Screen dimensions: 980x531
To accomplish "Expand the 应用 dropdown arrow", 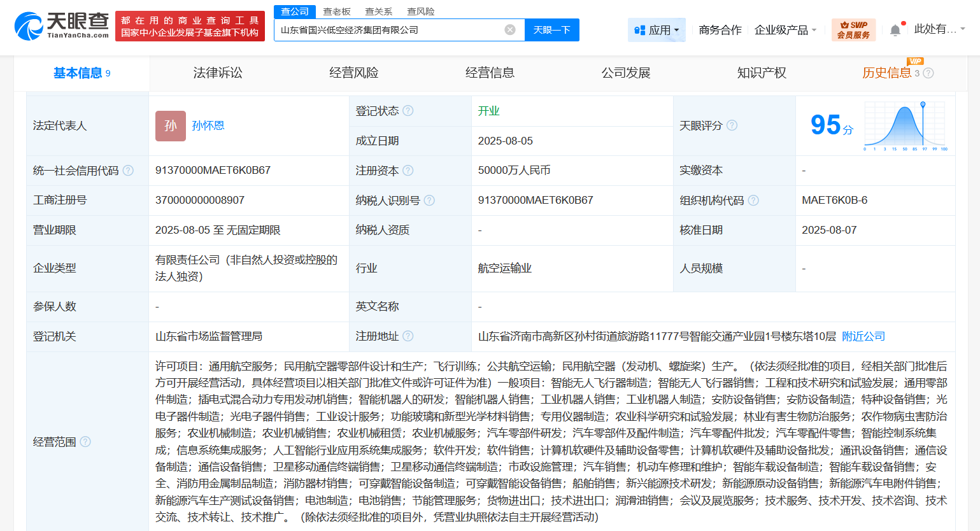I will (676, 30).
